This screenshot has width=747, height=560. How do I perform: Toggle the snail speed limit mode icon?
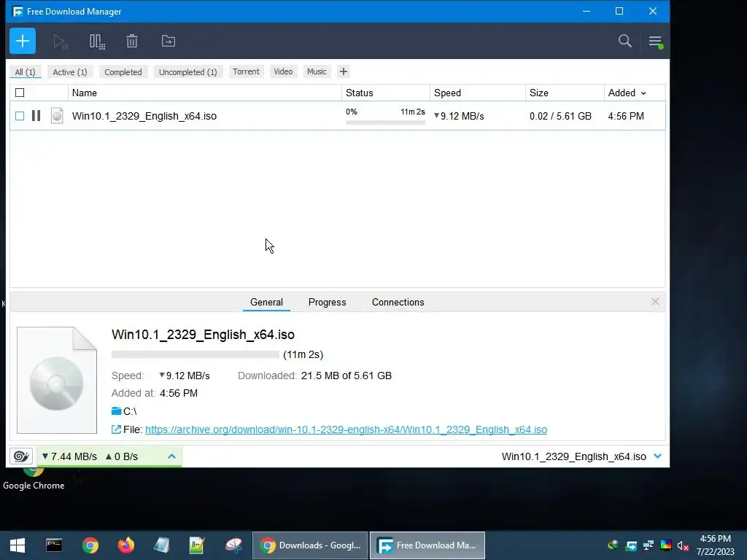pos(21,456)
